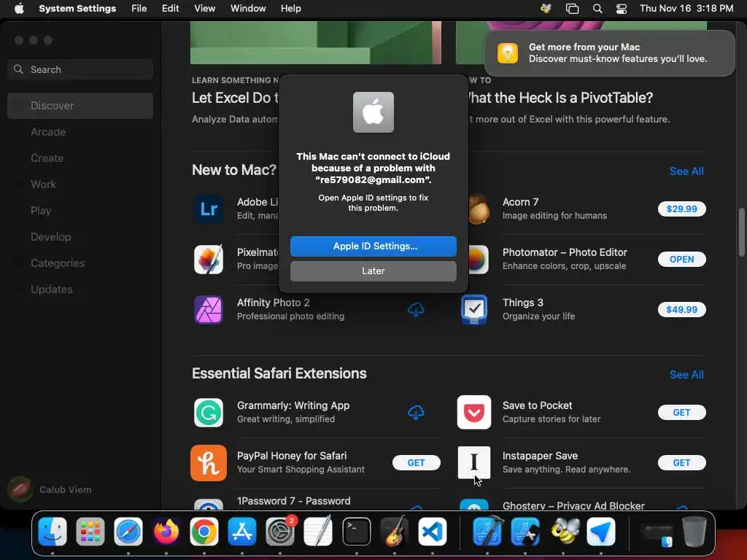Launch Xcode from the Dock
The image size is (747, 560).
click(487, 532)
